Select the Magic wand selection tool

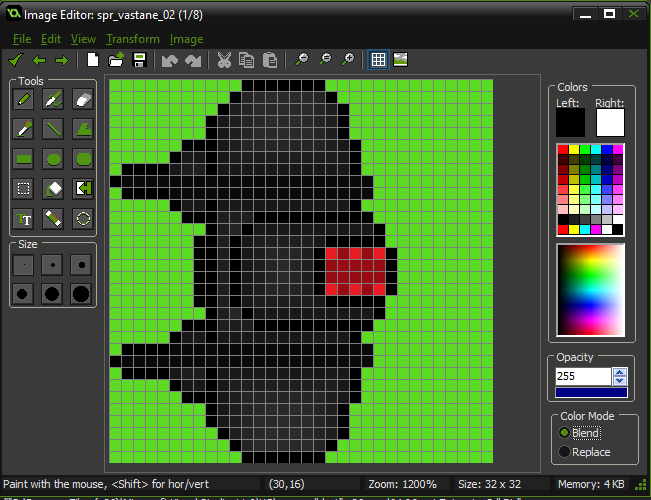53,219
